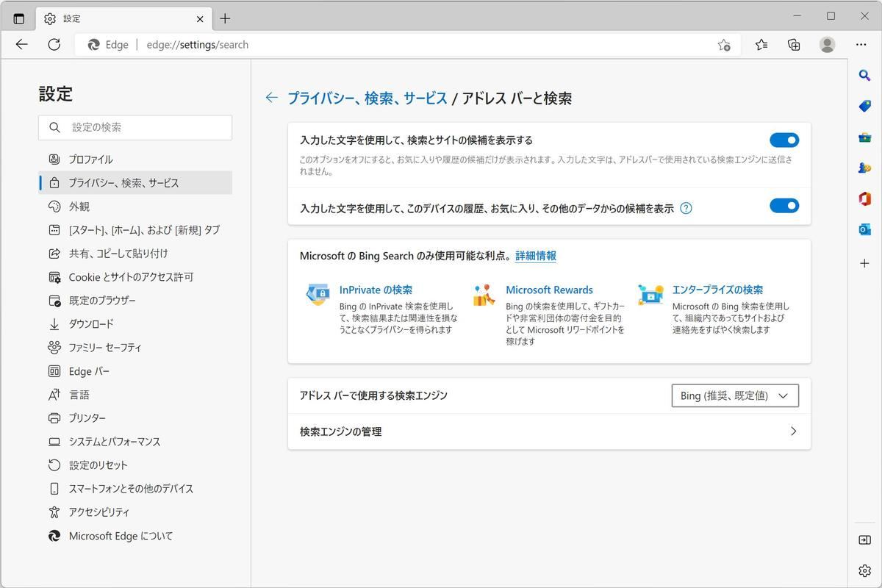The height and width of the screenshot is (588, 882).
Task: Add a site to sidebar plus
Action: 864,263
